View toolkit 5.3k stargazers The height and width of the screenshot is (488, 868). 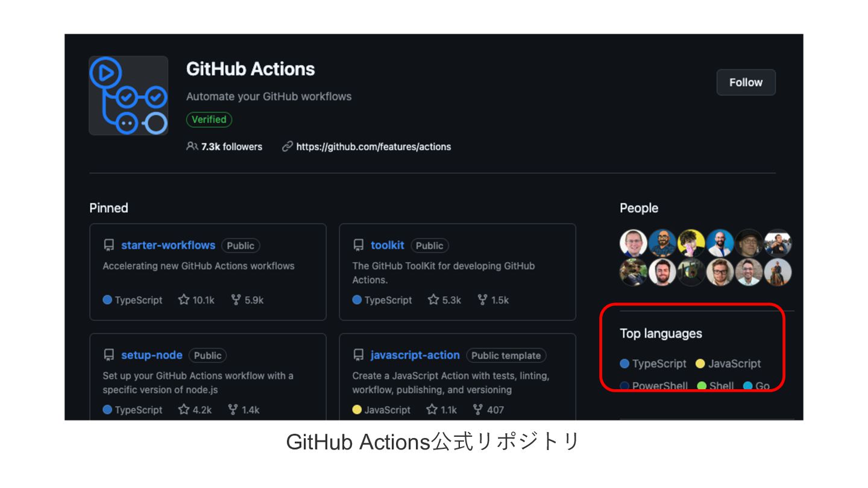445,299
